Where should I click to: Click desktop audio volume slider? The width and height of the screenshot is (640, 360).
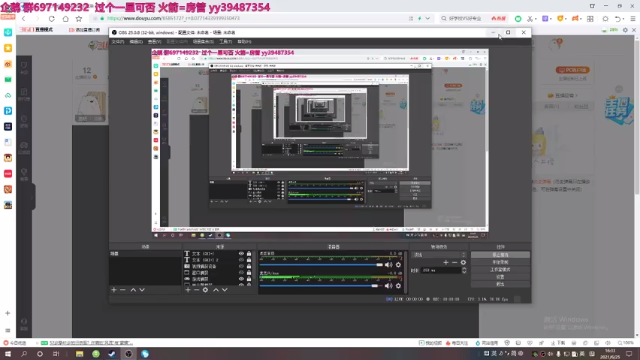tap(321, 265)
